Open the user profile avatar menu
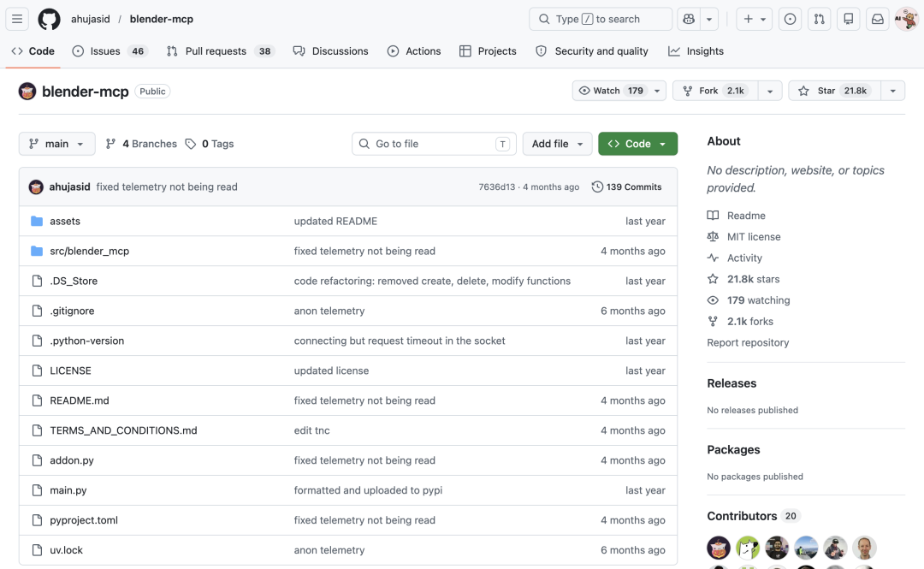Viewport: 924px width, 569px height. [x=906, y=19]
